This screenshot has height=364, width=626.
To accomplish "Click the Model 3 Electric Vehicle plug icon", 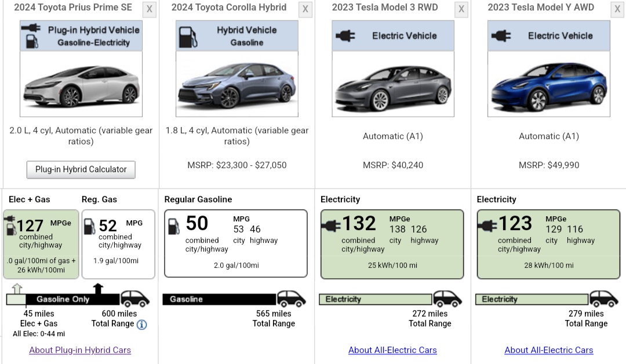I will coord(345,36).
